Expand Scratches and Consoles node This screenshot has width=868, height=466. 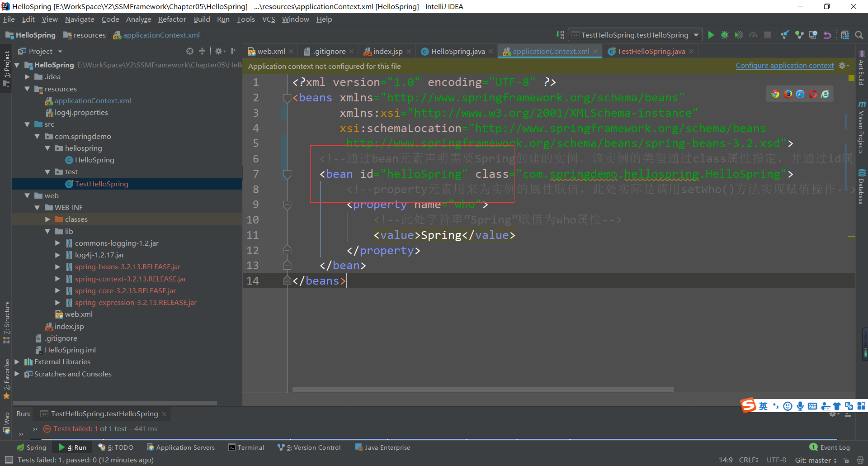[x=17, y=374]
